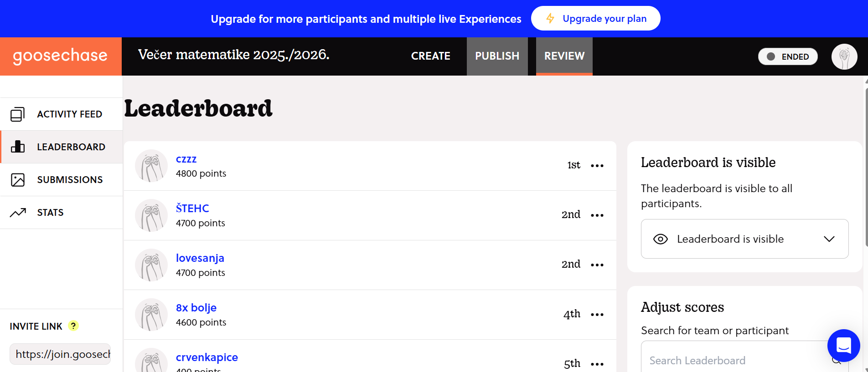Open three-dot menu for 8x bolje
The height and width of the screenshot is (372, 868).
pyautogui.click(x=597, y=315)
